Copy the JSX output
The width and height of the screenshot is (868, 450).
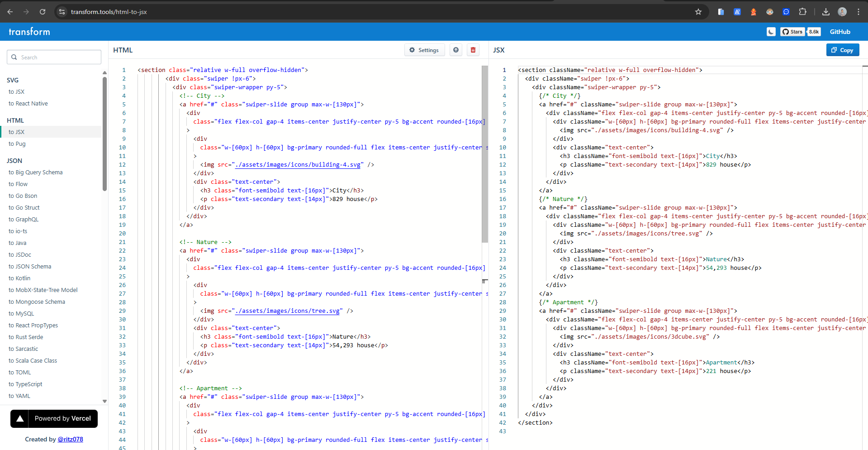(842, 50)
